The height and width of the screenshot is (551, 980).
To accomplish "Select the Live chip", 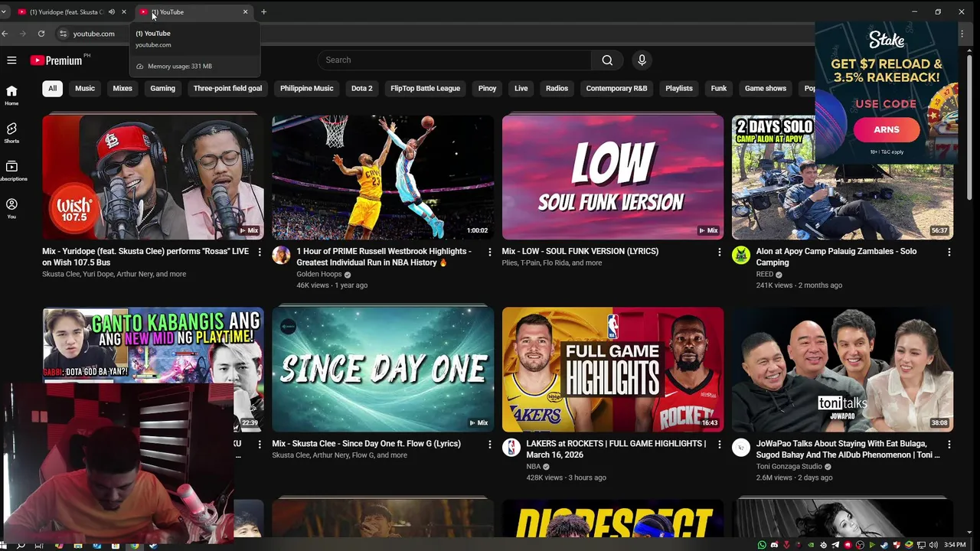I will [521, 88].
